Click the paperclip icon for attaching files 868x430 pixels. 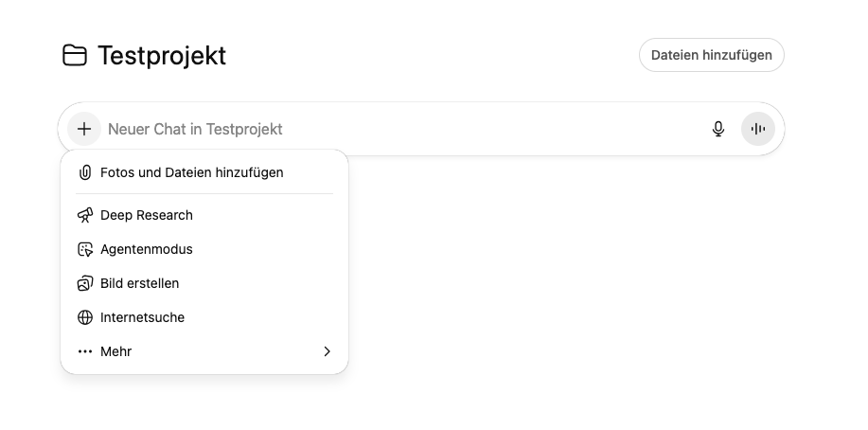click(x=85, y=172)
